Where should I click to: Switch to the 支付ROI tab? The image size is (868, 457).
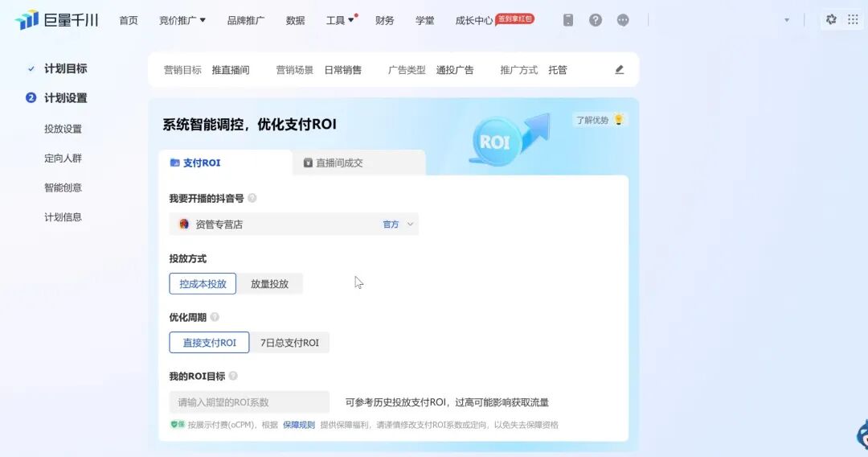(x=225, y=163)
